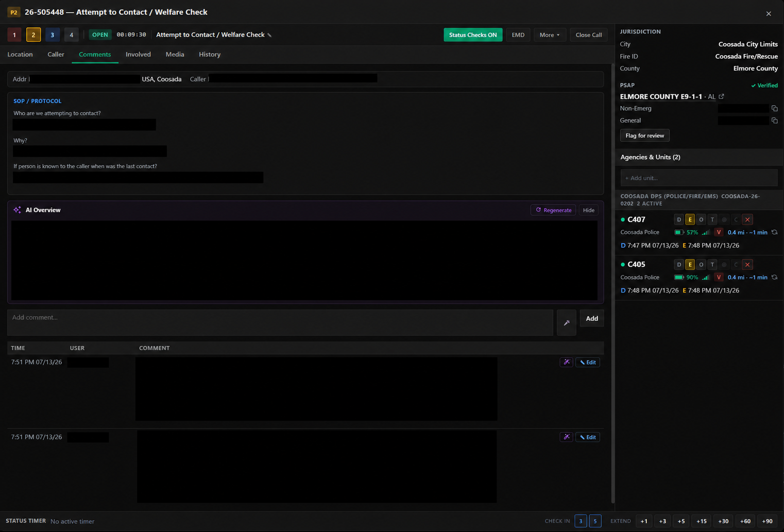Copy the General phone number
Viewport: 784px width, 532px height.
point(774,121)
